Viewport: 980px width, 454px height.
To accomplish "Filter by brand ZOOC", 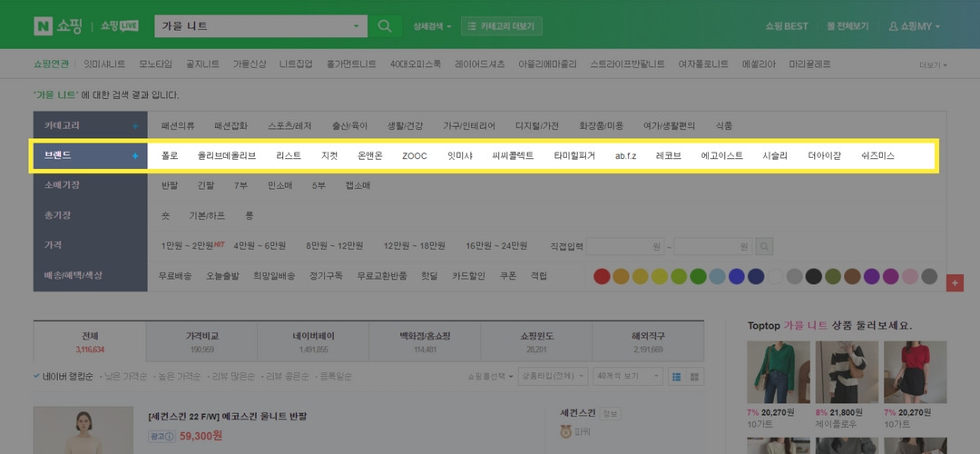I will point(415,155).
